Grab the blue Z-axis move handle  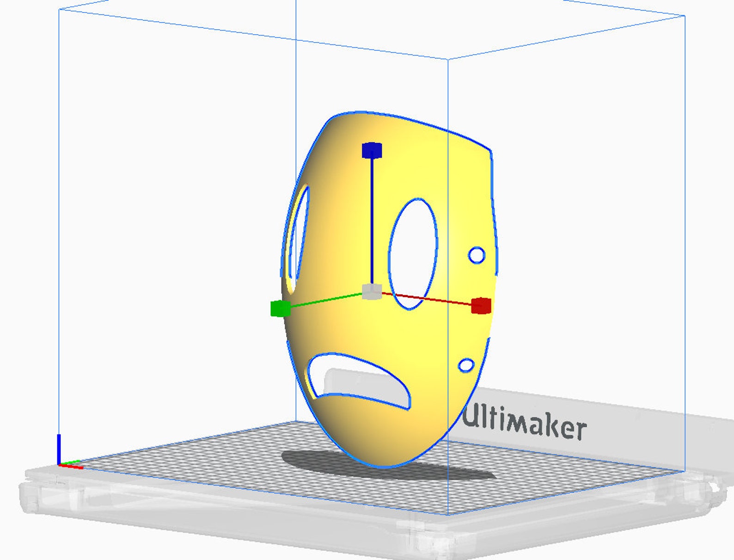click(372, 151)
